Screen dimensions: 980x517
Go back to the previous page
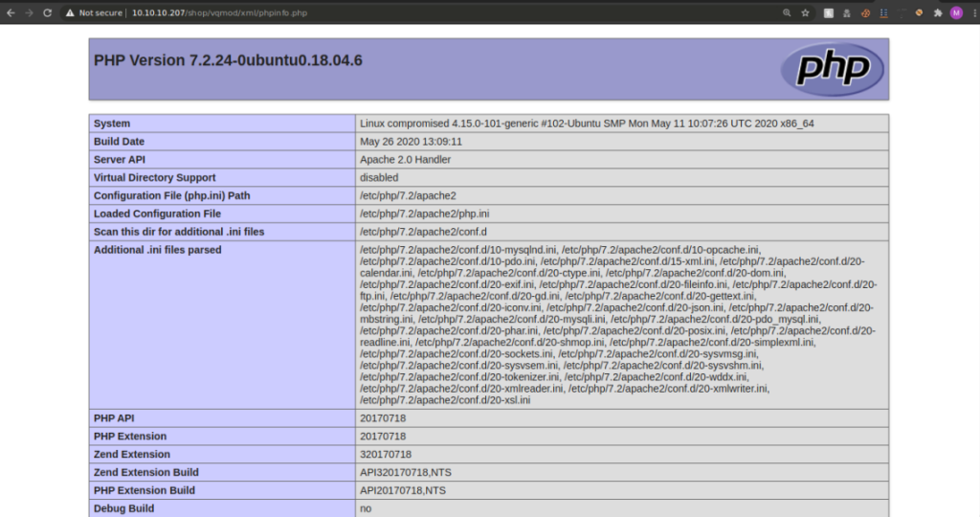11,12
